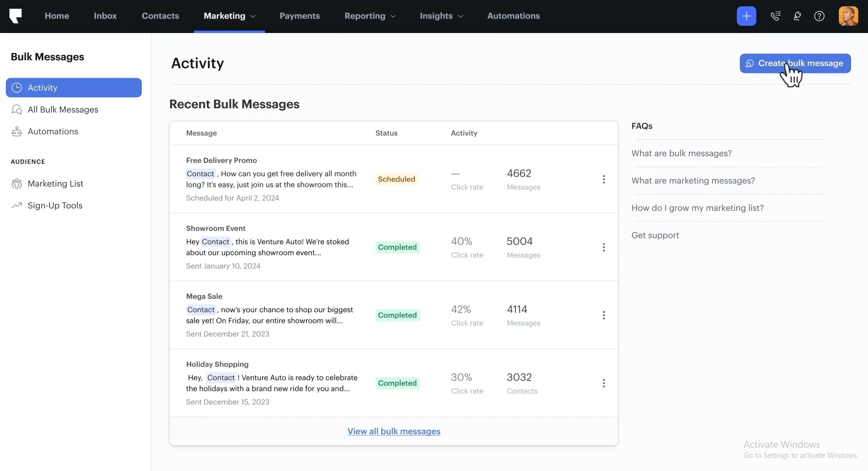Screen dimensions: 868x471
Task: Open three-dot menu for Holiday Shopping
Action: coord(603,383)
